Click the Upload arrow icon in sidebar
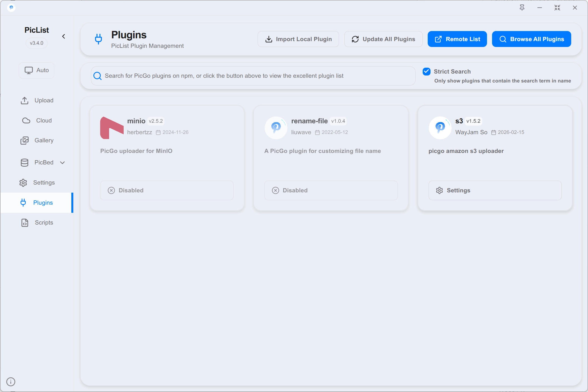This screenshot has height=392, width=588. coord(25,100)
